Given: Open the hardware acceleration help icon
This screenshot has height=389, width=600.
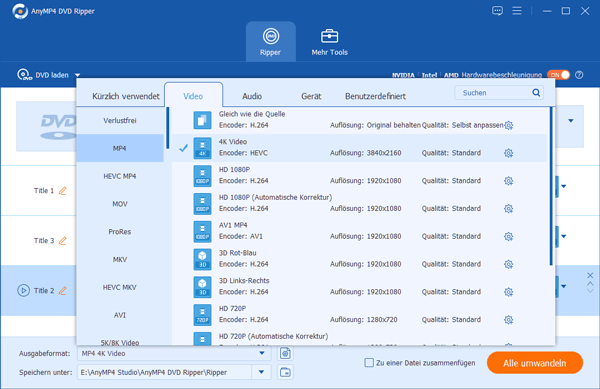Looking at the screenshot, I should tap(579, 75).
